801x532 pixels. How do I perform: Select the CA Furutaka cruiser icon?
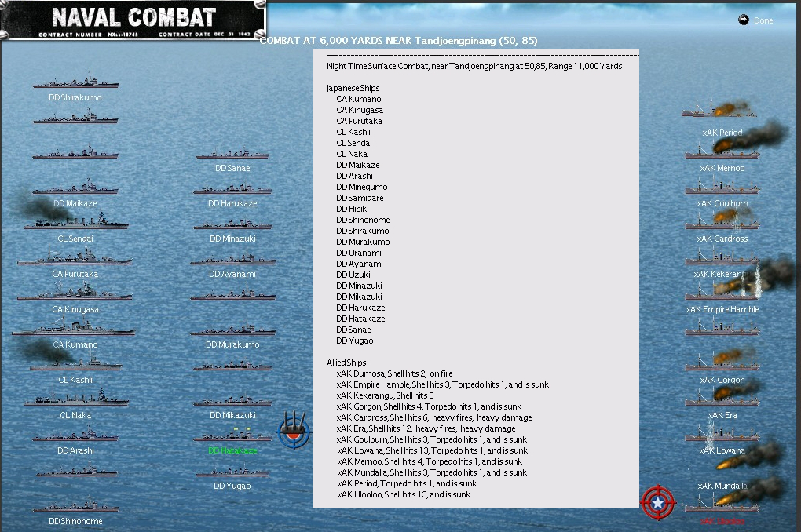(x=75, y=255)
